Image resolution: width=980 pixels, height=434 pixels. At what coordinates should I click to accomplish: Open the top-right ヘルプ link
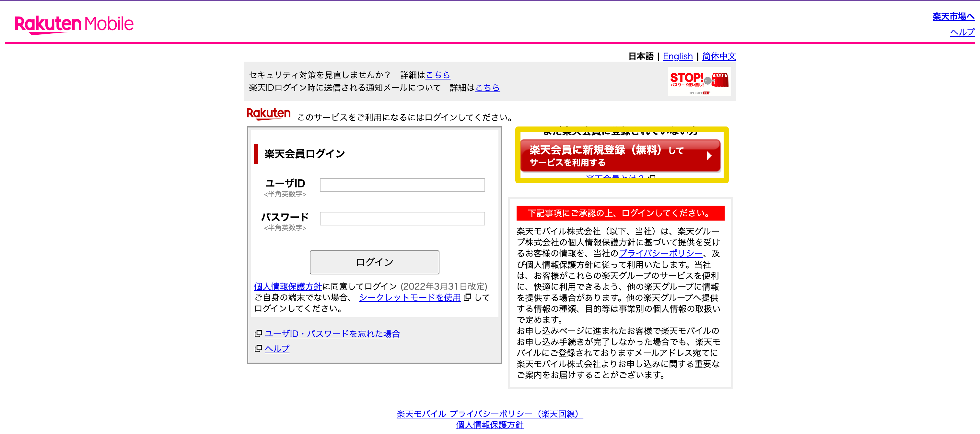(962, 32)
